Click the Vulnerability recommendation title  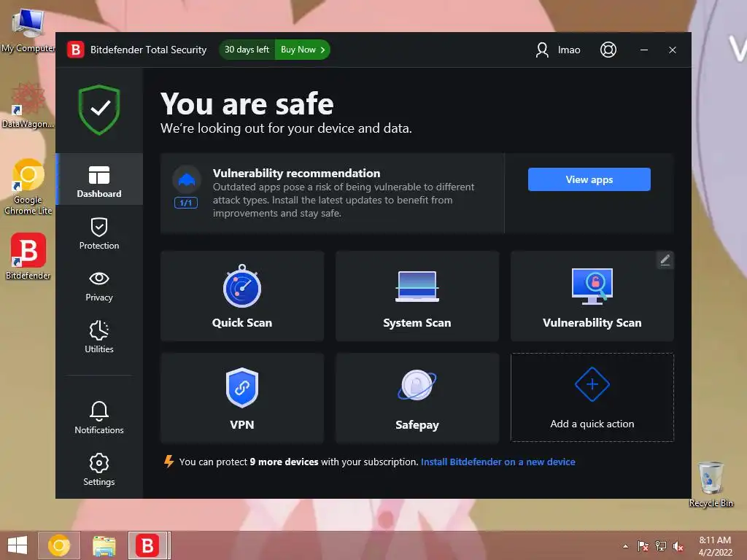point(296,173)
